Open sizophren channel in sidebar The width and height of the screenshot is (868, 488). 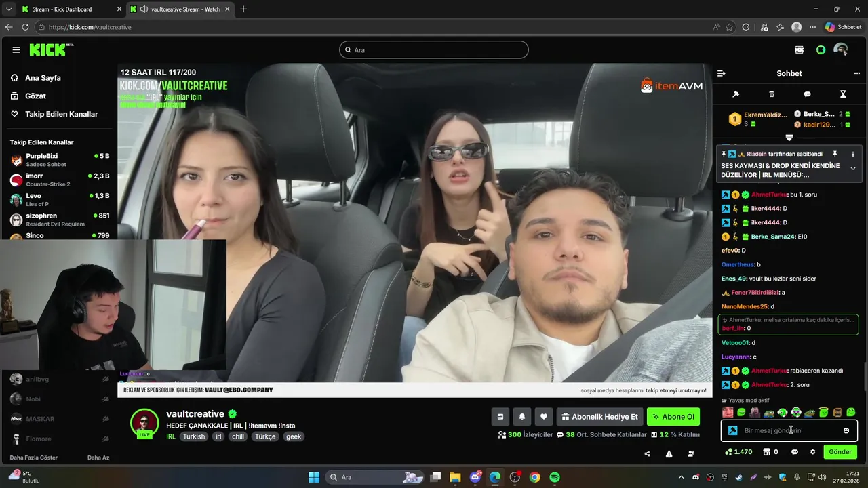tap(59, 219)
